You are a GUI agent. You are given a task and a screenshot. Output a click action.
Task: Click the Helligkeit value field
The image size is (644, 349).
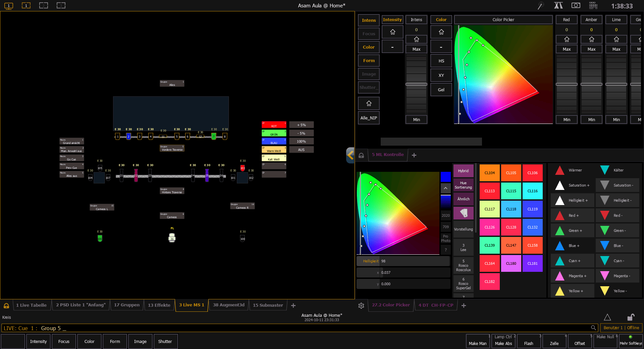tap(415, 261)
